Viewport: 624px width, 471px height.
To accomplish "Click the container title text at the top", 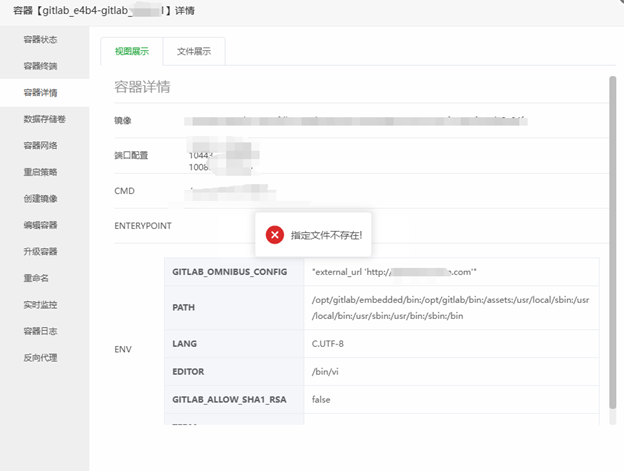I will (104, 10).
